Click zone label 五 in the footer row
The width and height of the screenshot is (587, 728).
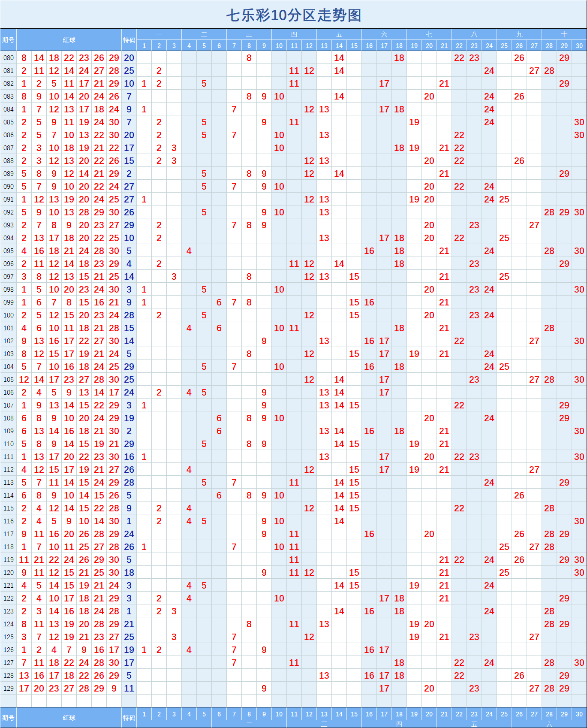pyautogui.click(x=474, y=724)
